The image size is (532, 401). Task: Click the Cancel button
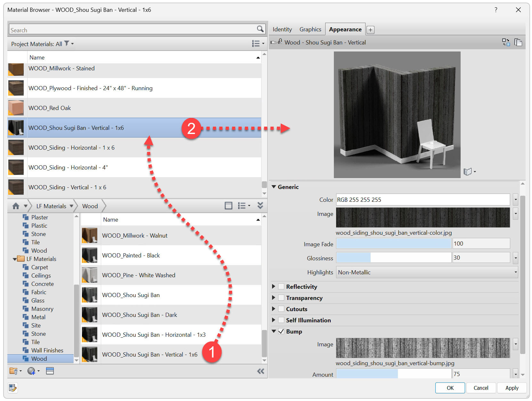click(481, 388)
